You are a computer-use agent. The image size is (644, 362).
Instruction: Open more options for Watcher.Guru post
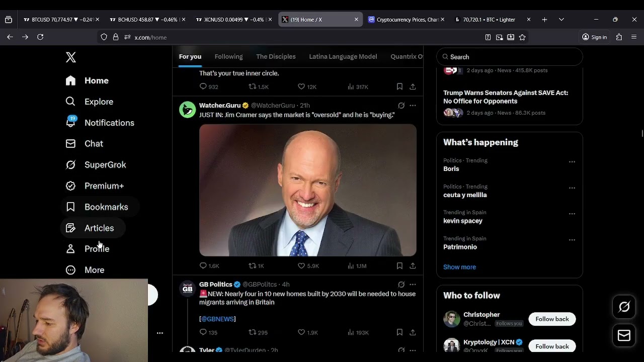pos(413,106)
